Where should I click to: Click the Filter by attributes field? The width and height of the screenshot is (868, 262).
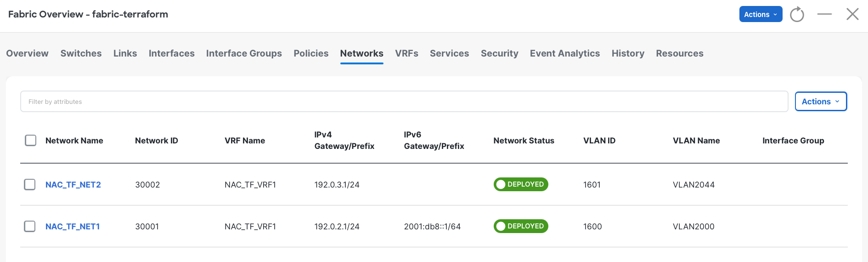coord(404,102)
